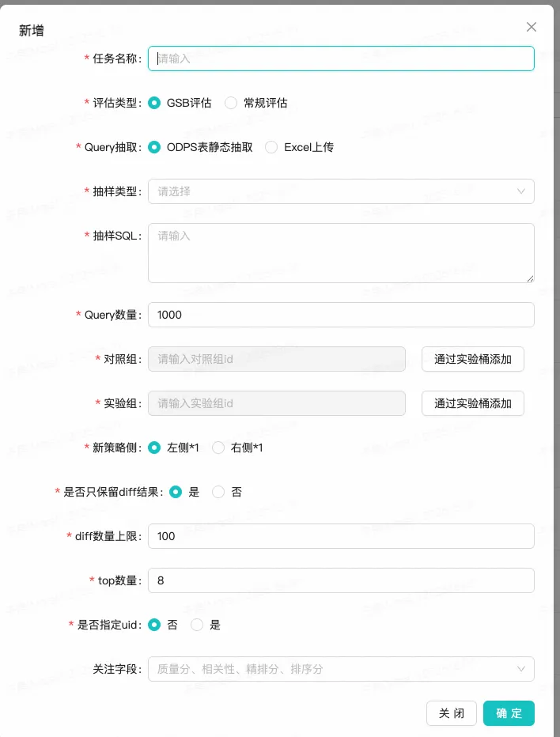560x737 pixels.
Task: Focus the 任务名称 input field
Action: tap(341, 59)
